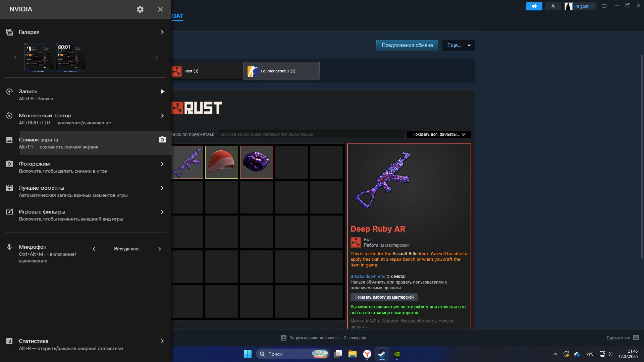This screenshot has width=644, height=362.
Task: Open the Галерея gallery icon
Action: point(9,32)
